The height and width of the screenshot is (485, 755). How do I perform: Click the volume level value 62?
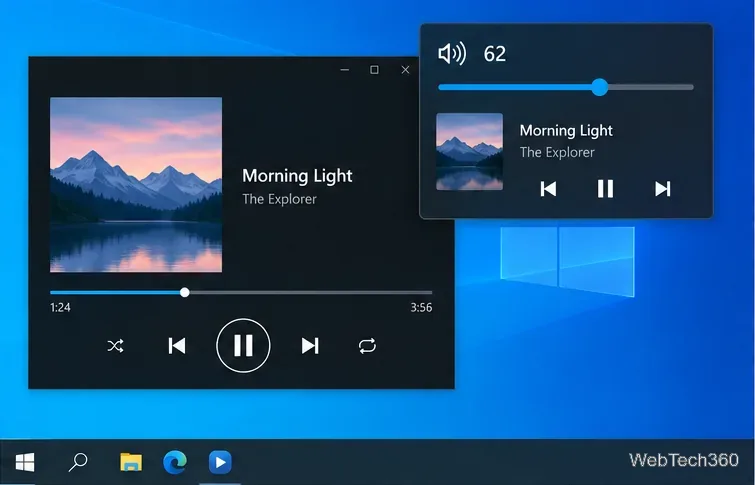click(495, 53)
